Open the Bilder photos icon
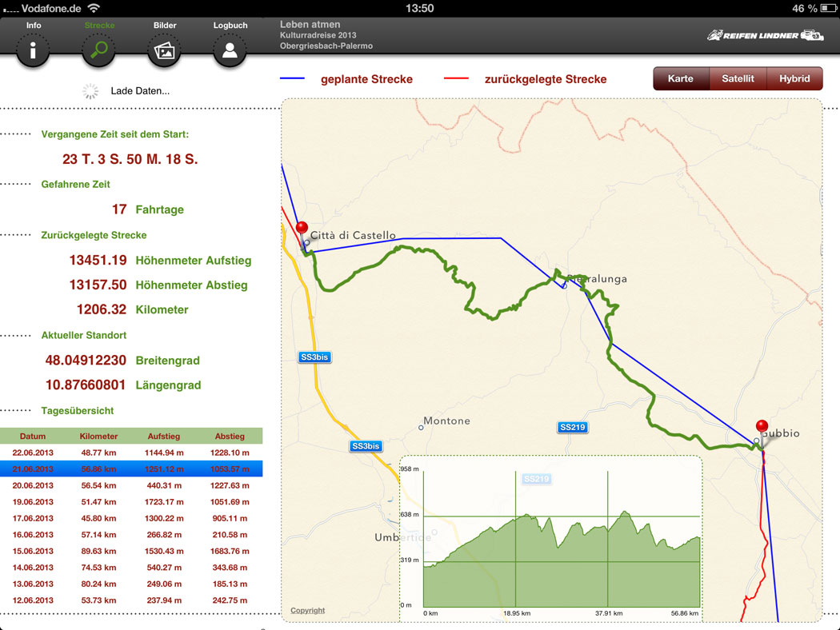The height and width of the screenshot is (630, 840). [x=165, y=50]
